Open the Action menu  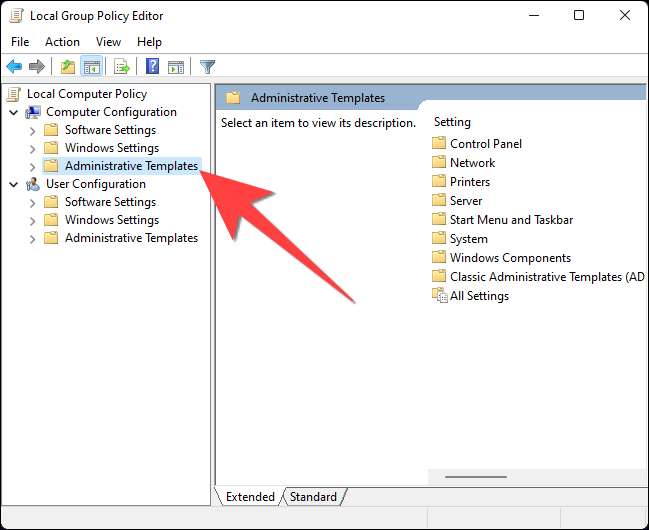(x=62, y=42)
